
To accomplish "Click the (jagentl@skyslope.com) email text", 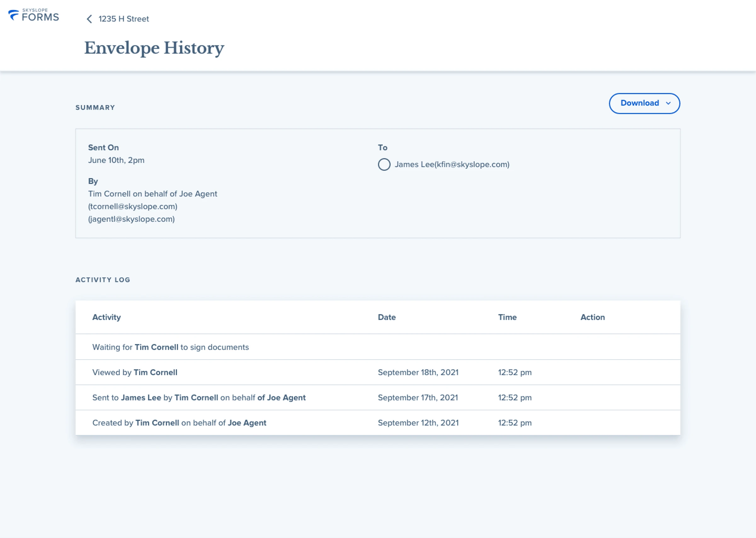I will [x=131, y=219].
